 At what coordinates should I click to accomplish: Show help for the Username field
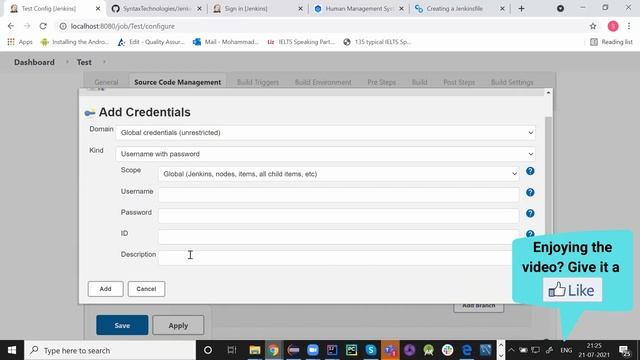(x=530, y=192)
